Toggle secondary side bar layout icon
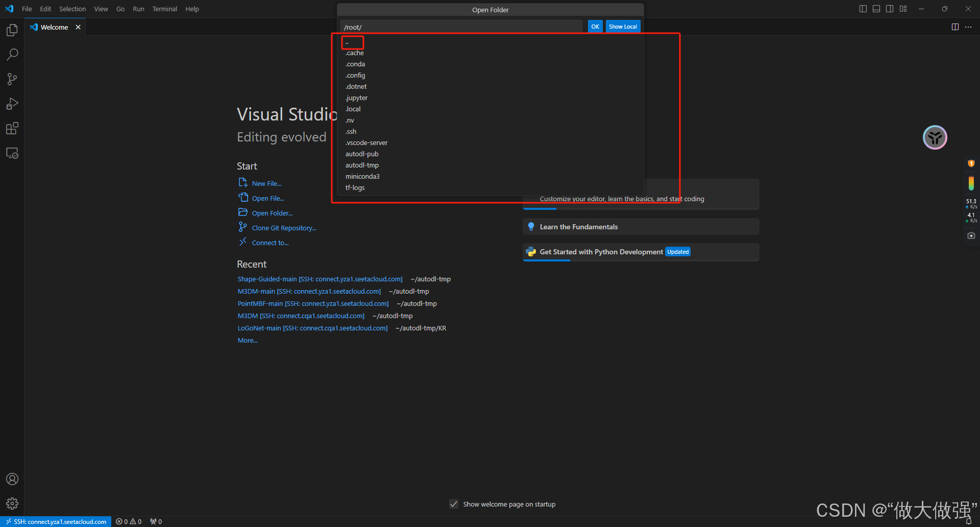 890,9
